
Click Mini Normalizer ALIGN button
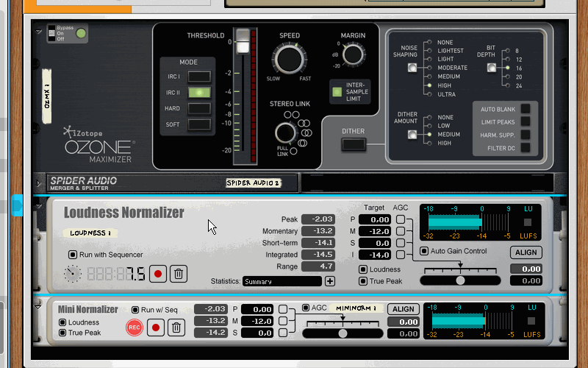click(403, 309)
